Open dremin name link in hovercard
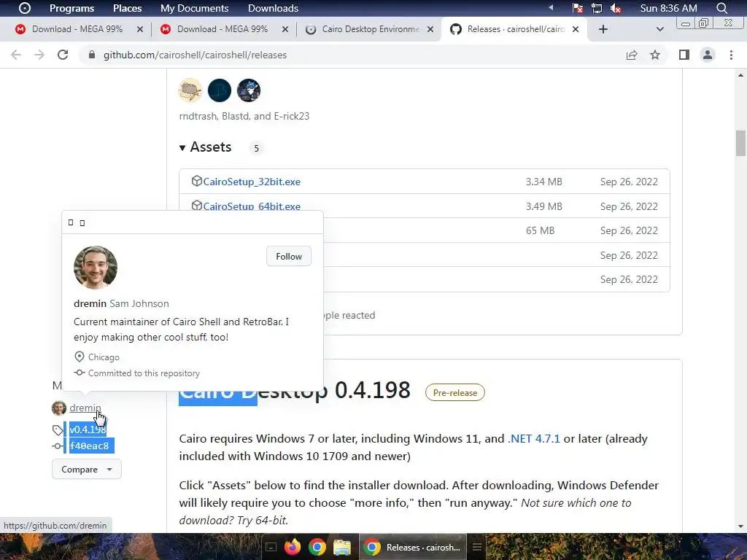Screen dimensions: 747x560 [90, 303]
